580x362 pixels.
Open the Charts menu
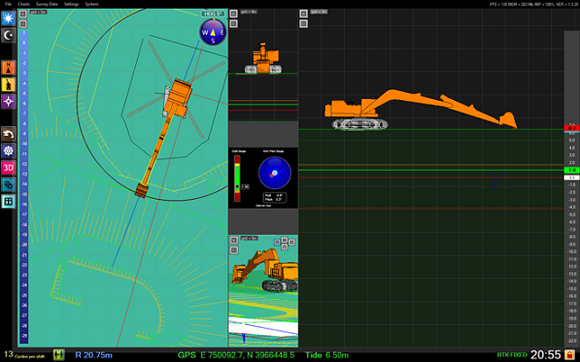coord(24,4)
